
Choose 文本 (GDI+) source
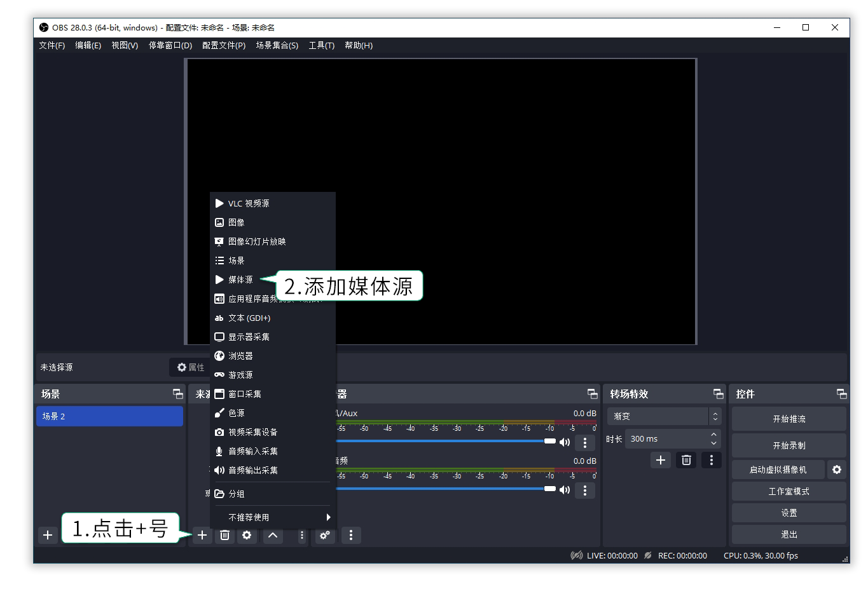tap(273, 318)
